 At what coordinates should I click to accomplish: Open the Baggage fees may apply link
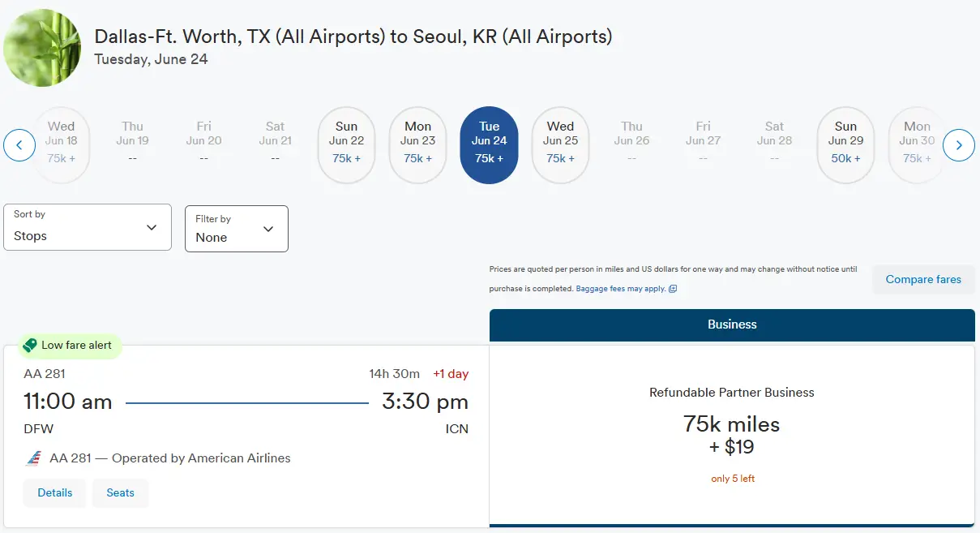621,289
